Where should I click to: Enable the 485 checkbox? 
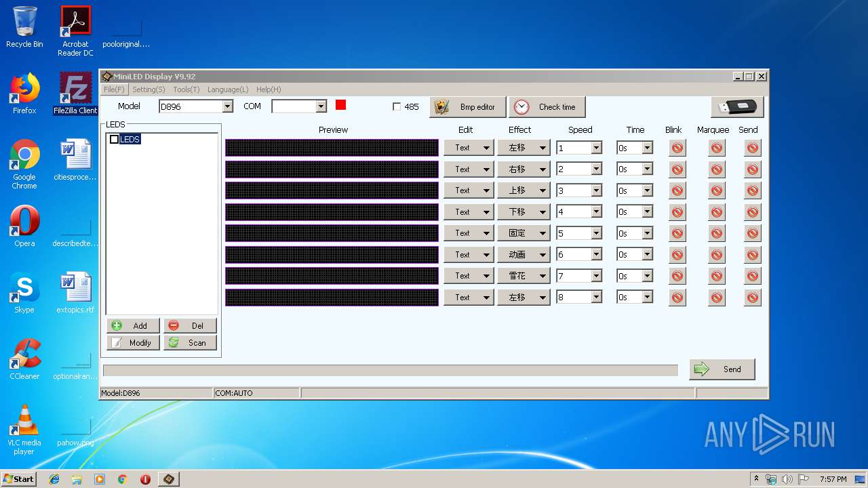click(397, 106)
